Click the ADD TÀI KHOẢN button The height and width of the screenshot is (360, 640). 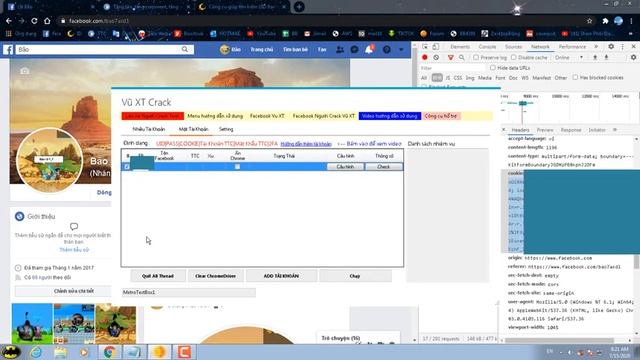pyautogui.click(x=281, y=276)
